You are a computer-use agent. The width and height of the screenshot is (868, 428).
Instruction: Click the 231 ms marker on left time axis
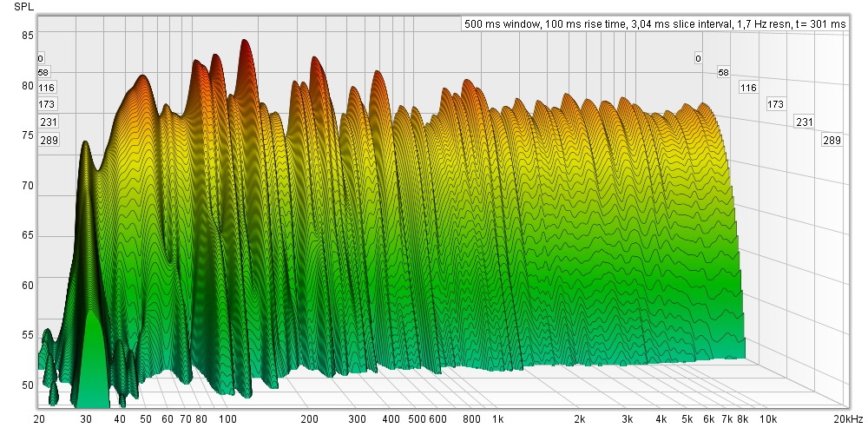[47, 122]
